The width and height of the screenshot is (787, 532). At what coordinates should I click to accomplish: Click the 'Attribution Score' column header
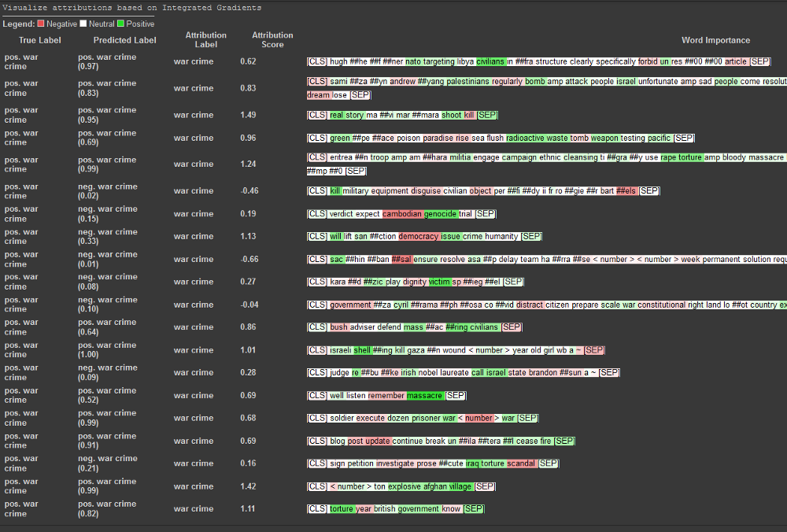(272, 39)
